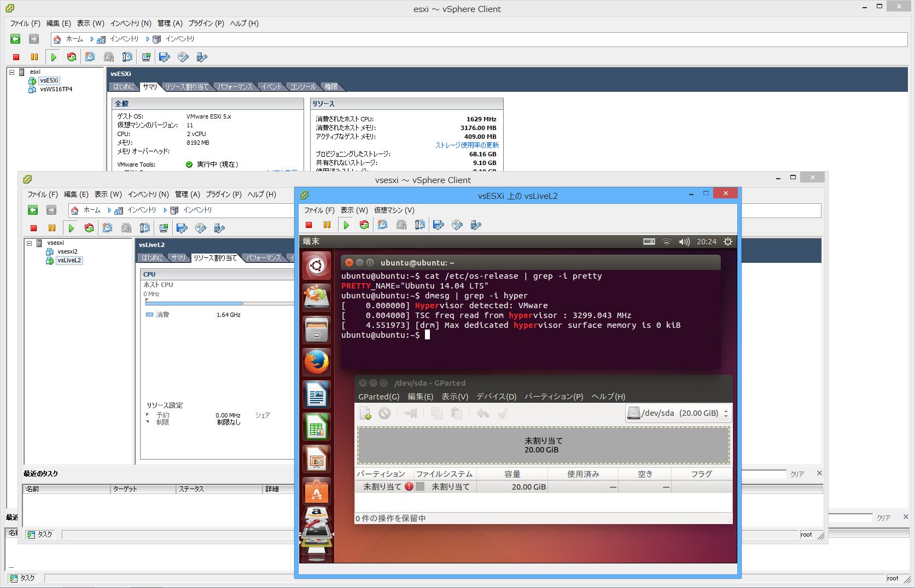Screen dimensions: 915x588
Task: Click the Suspend icon in the esxi window toolbar
Action: (34, 57)
